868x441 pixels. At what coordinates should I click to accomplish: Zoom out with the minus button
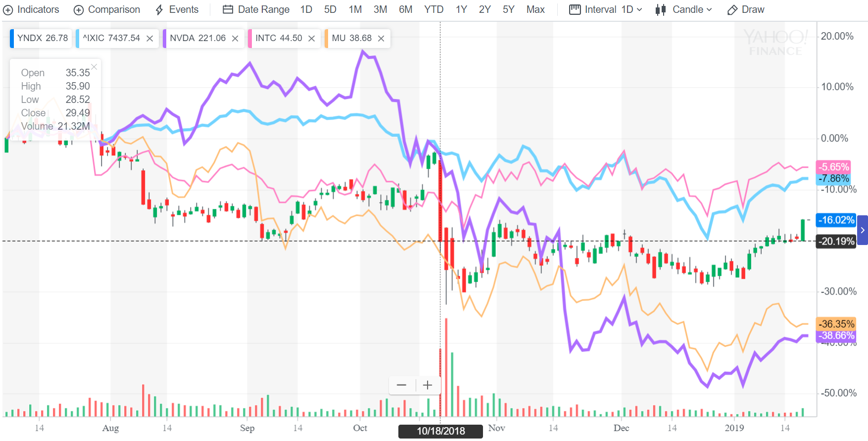(402, 385)
